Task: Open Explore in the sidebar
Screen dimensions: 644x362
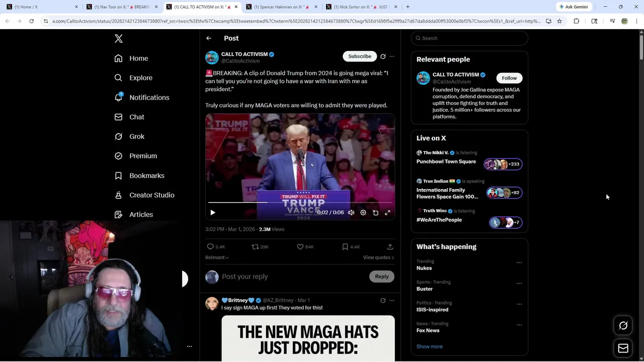Action: pyautogui.click(x=133, y=78)
